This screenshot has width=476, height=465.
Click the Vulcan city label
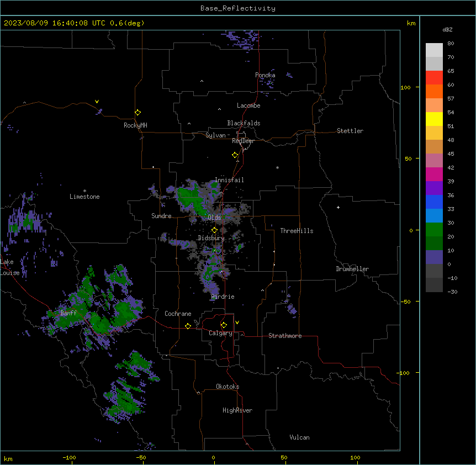pyautogui.click(x=299, y=437)
